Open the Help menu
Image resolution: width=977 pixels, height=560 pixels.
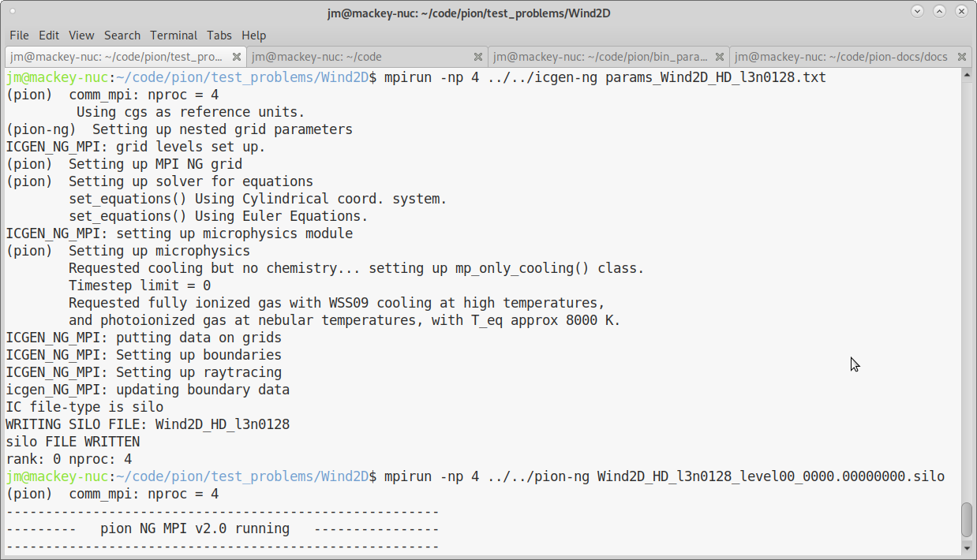(253, 35)
